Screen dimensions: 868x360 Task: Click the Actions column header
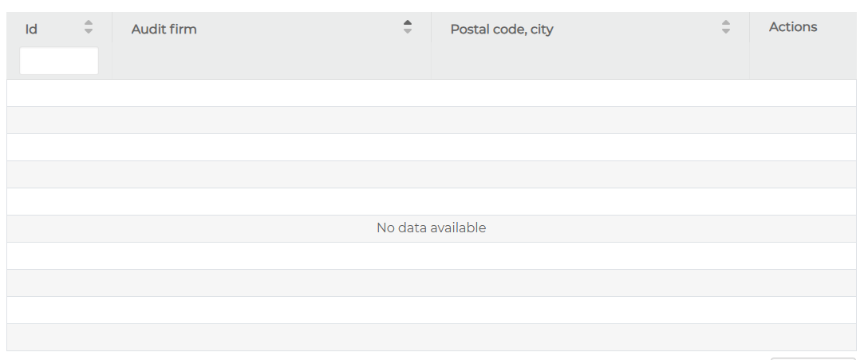[x=793, y=27]
